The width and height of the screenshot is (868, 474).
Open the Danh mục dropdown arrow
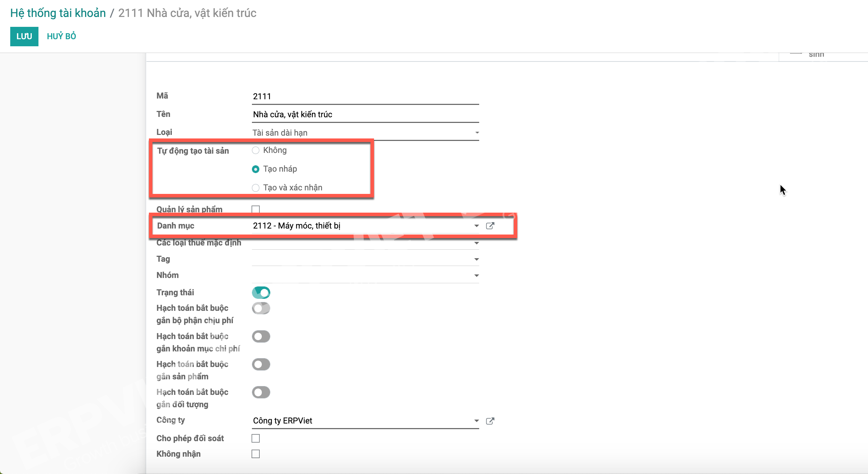pyautogui.click(x=477, y=226)
